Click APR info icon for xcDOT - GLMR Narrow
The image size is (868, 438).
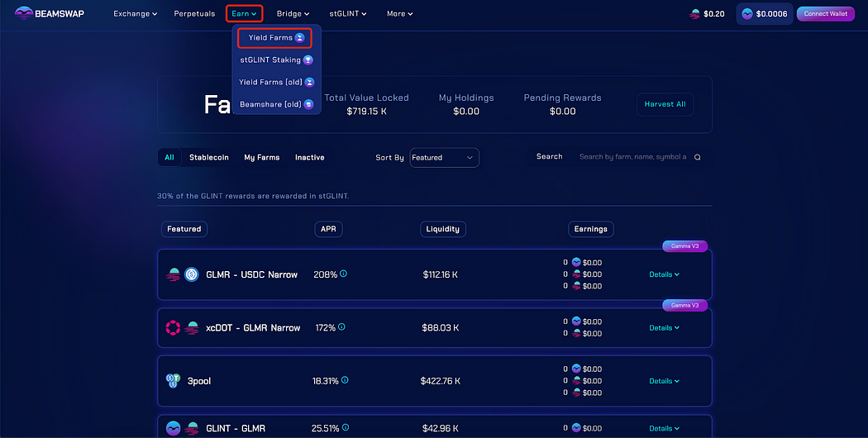341,326
